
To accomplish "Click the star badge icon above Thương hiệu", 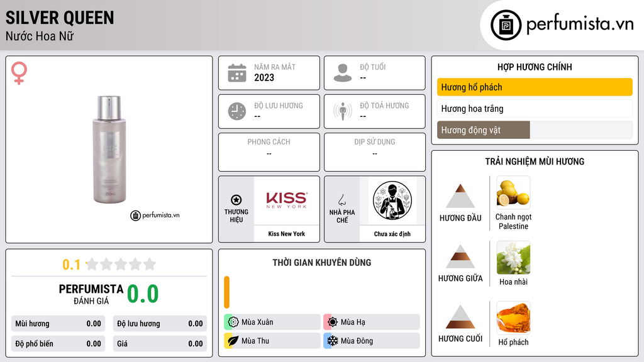I will pyautogui.click(x=236, y=200).
